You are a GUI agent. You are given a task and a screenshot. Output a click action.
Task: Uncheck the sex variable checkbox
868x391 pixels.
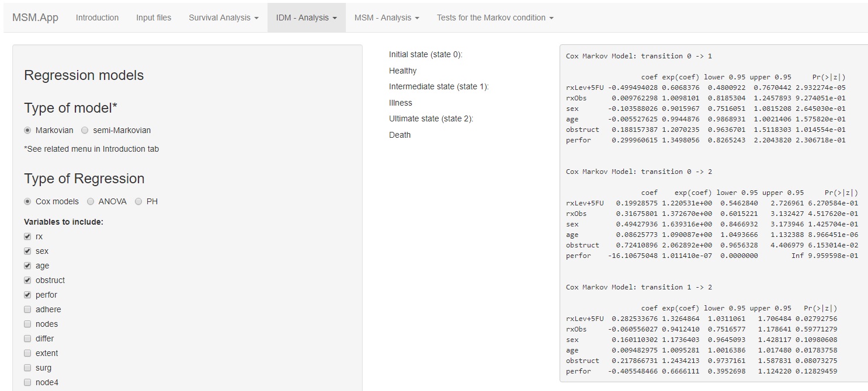point(27,251)
